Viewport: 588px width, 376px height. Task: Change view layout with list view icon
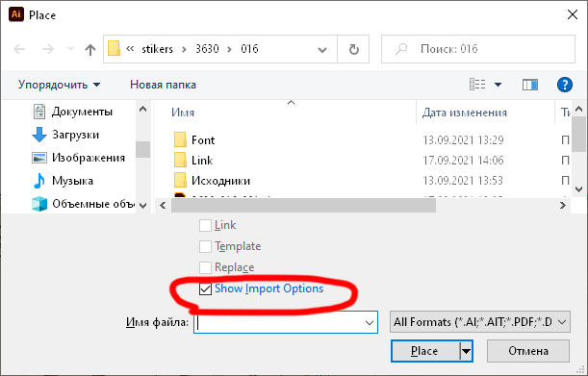pos(477,85)
